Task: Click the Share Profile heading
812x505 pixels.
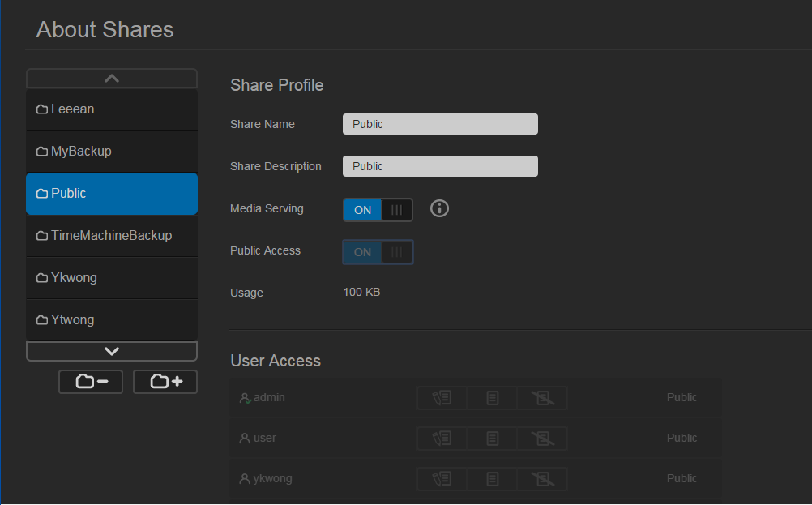Action: [x=276, y=85]
